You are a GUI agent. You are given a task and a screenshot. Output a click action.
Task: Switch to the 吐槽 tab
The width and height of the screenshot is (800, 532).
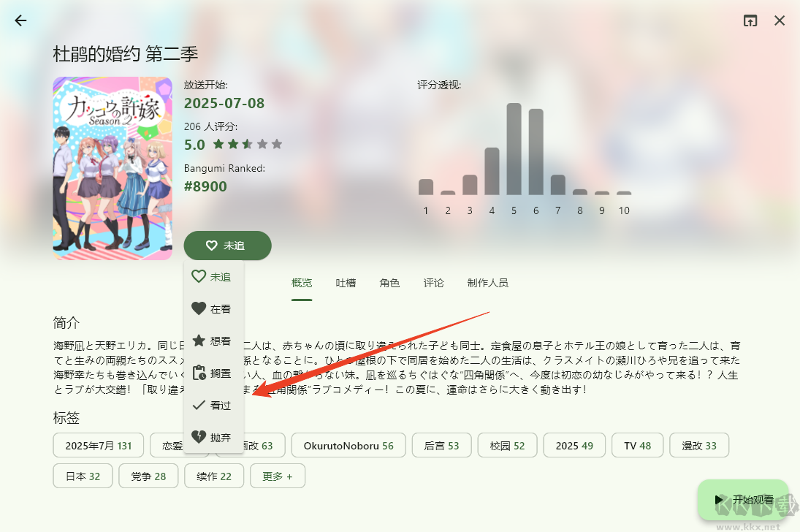pyautogui.click(x=346, y=283)
